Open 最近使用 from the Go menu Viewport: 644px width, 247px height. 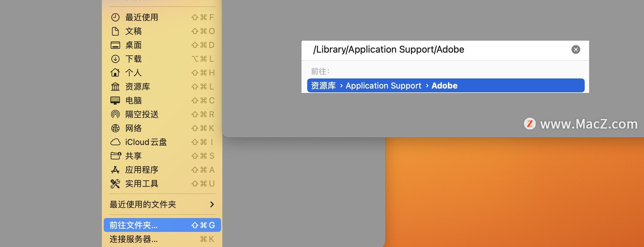click(162, 17)
